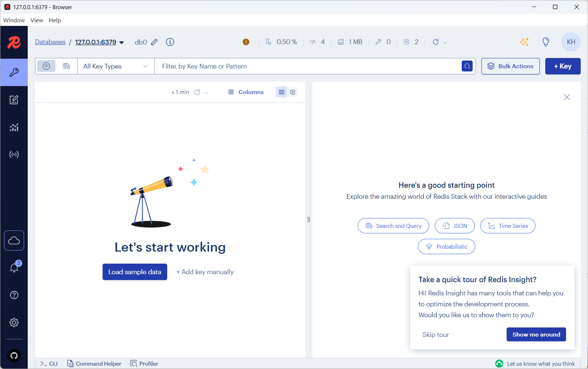Click the + Key button

563,66
